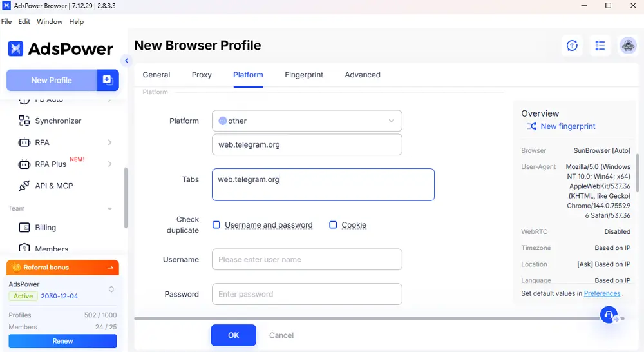The width and height of the screenshot is (644, 352).
Task: Open the user avatar menu
Action: tap(628, 45)
